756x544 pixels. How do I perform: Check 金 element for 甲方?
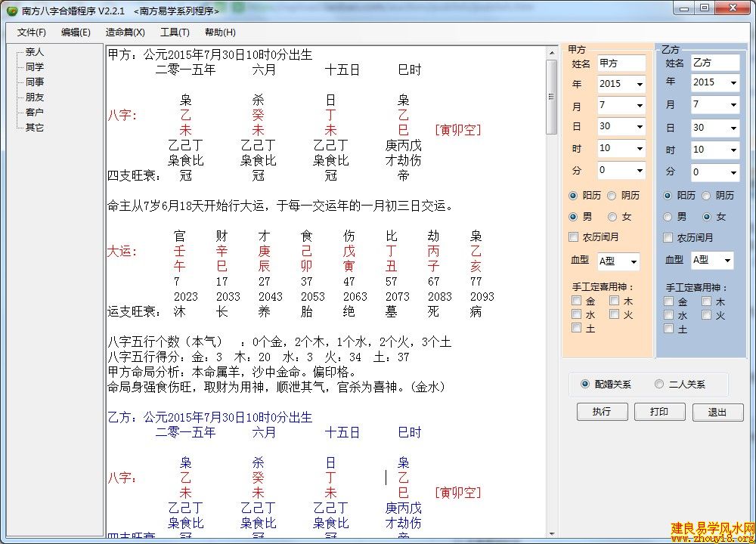[x=577, y=301]
